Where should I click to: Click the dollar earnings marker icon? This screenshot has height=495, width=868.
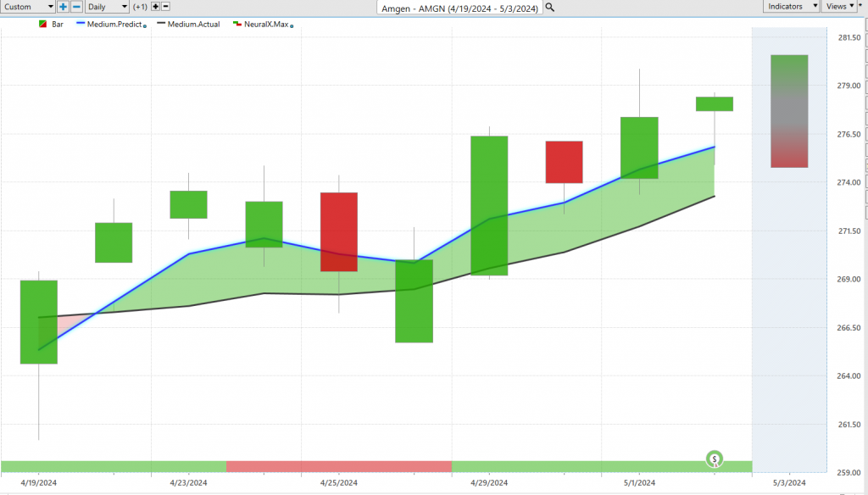click(x=715, y=459)
